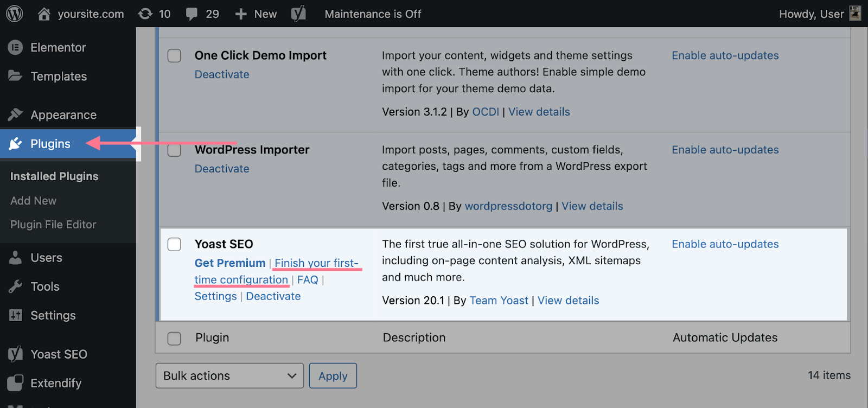The width and height of the screenshot is (868, 408).
Task: Click the Version 20.1 text
Action: pyautogui.click(x=413, y=301)
